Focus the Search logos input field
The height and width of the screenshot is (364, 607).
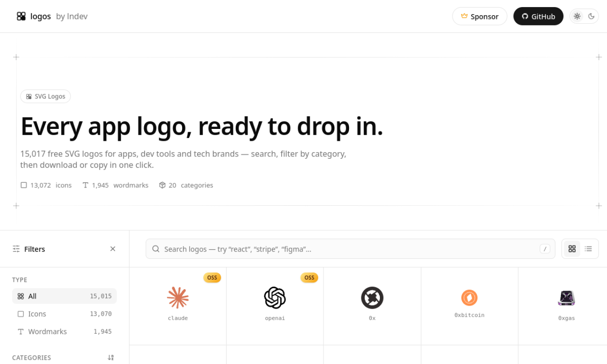click(350, 249)
